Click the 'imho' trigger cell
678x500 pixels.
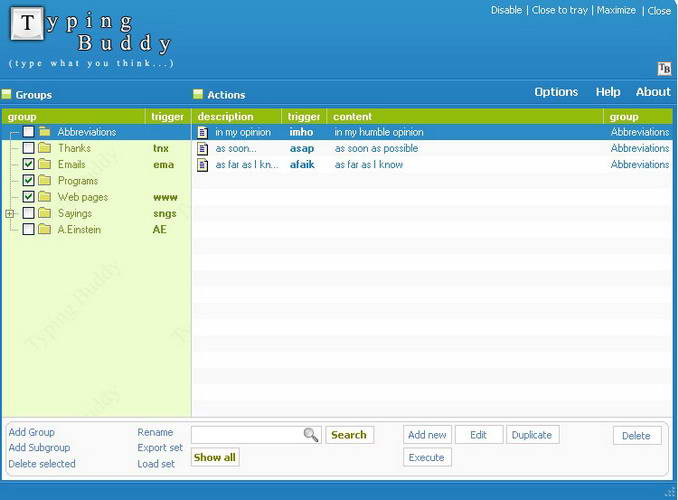[x=301, y=132]
